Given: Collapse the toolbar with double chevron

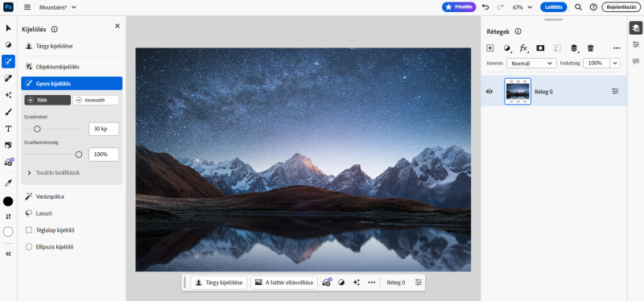Looking at the screenshot, I should (8, 254).
